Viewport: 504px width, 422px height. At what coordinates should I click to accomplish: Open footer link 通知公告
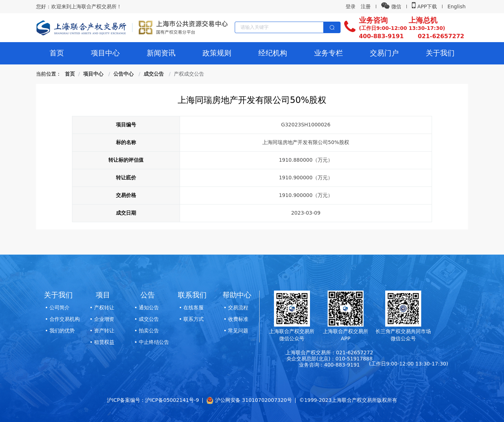point(149,307)
